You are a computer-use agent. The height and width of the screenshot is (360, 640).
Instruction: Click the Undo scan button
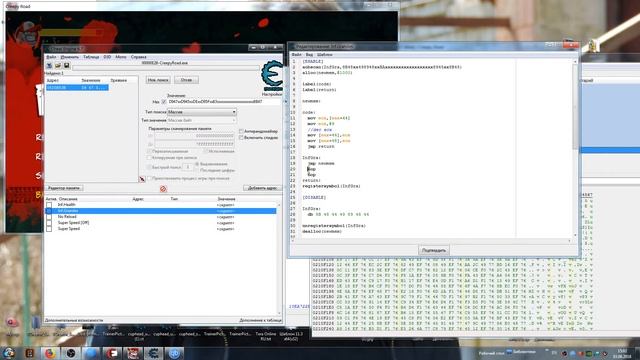click(186, 80)
